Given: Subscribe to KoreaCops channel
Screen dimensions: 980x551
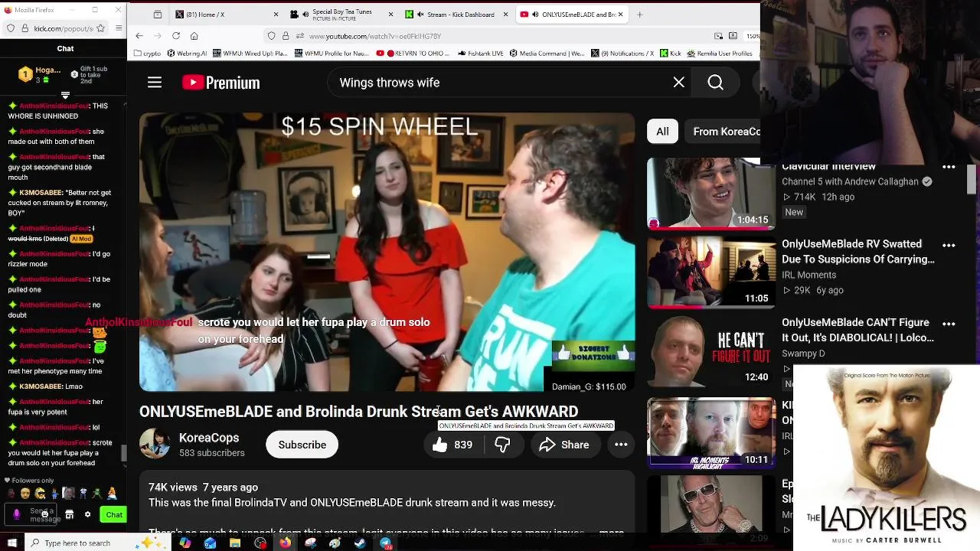Looking at the screenshot, I should click(x=302, y=445).
